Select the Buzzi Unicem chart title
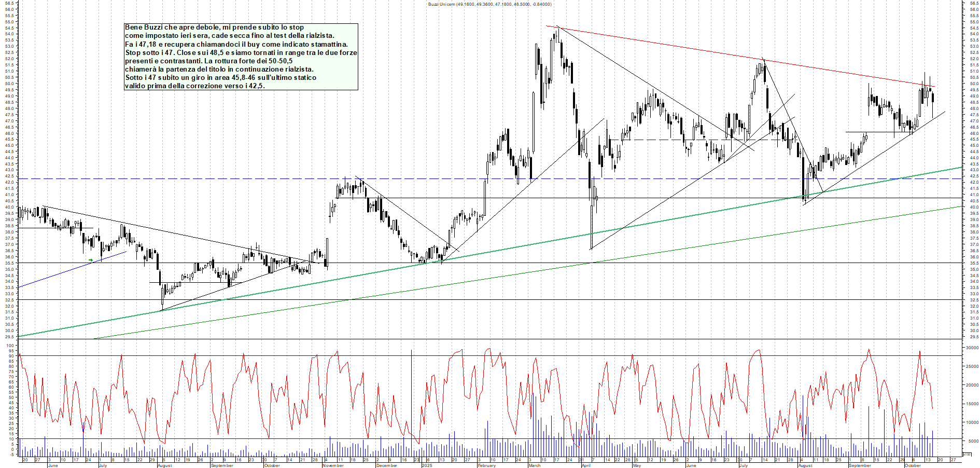Viewport: 980px width, 468px height. point(489,4)
